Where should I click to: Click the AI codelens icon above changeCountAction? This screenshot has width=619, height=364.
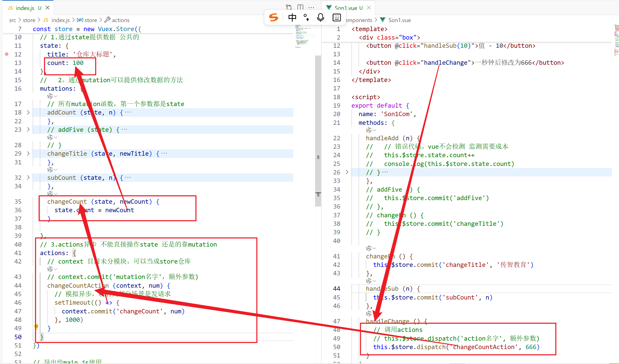(x=50, y=269)
